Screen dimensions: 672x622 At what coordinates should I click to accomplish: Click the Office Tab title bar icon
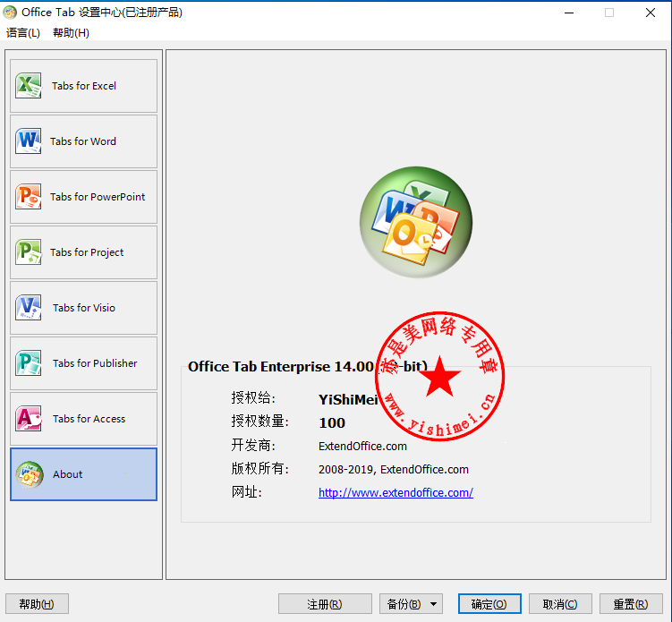[10, 13]
